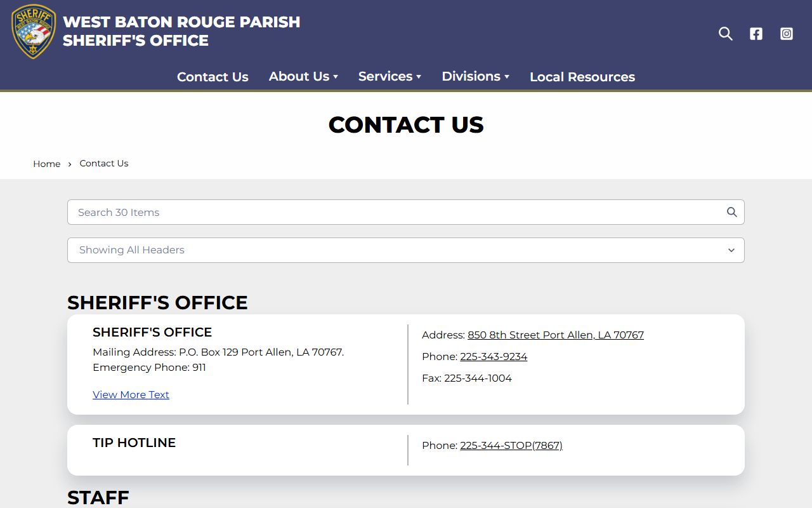The height and width of the screenshot is (508, 812).
Task: Click View More Text link
Action: [x=131, y=394]
